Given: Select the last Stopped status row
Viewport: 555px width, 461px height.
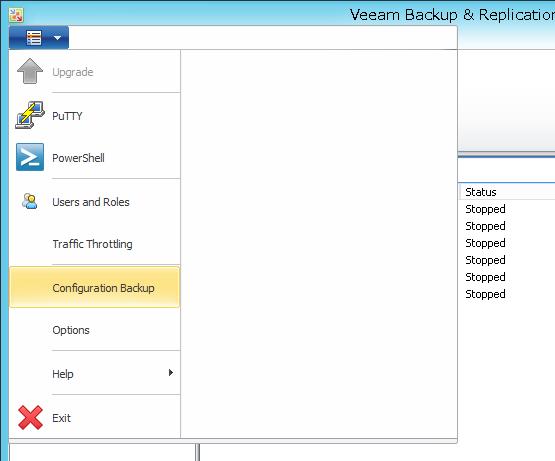Looking at the screenshot, I should (x=485, y=294).
